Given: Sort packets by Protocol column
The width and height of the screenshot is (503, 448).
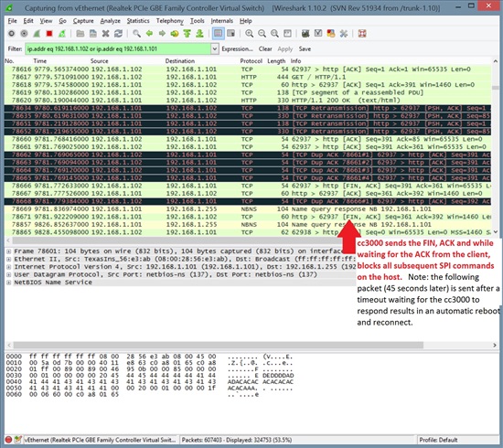Looking at the screenshot, I should pos(251,61).
